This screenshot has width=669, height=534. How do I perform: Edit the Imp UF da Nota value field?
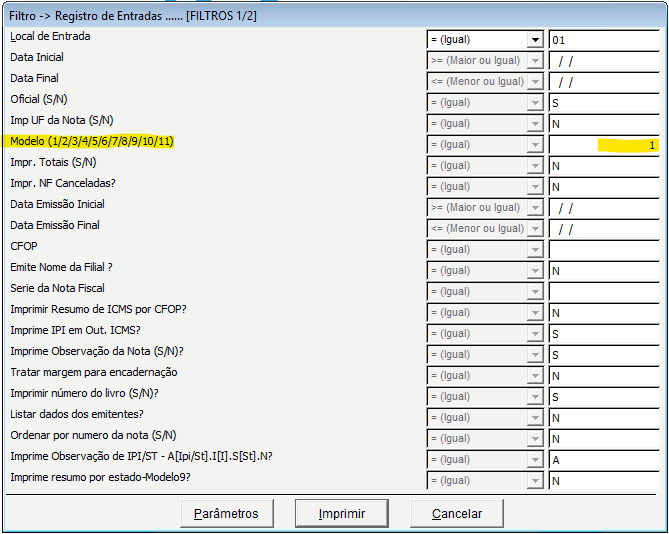click(x=604, y=124)
